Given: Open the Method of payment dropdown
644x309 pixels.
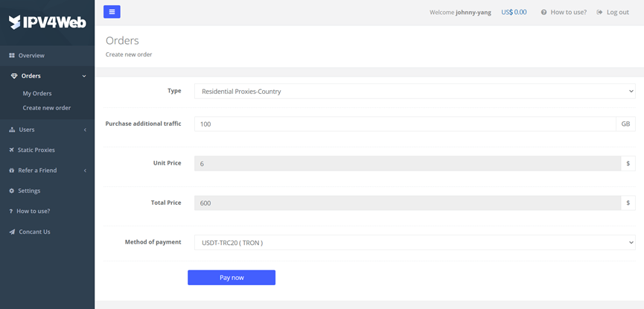Looking at the screenshot, I should [415, 243].
